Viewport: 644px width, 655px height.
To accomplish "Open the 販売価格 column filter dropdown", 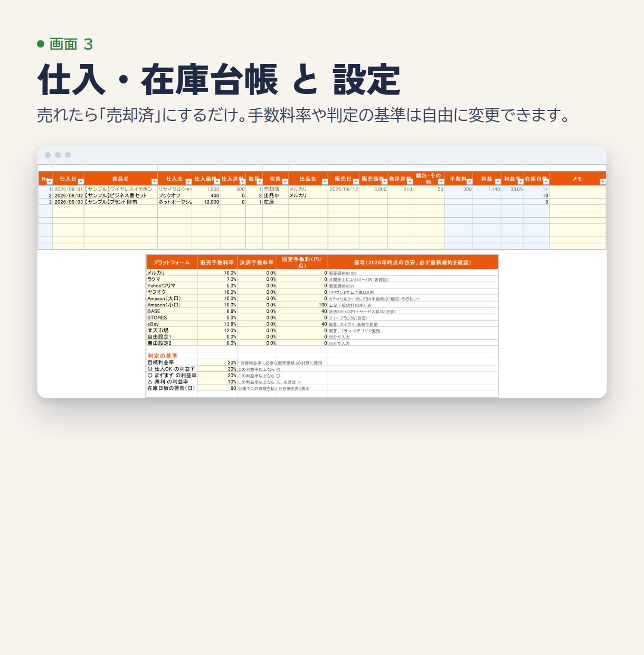I will point(384,182).
